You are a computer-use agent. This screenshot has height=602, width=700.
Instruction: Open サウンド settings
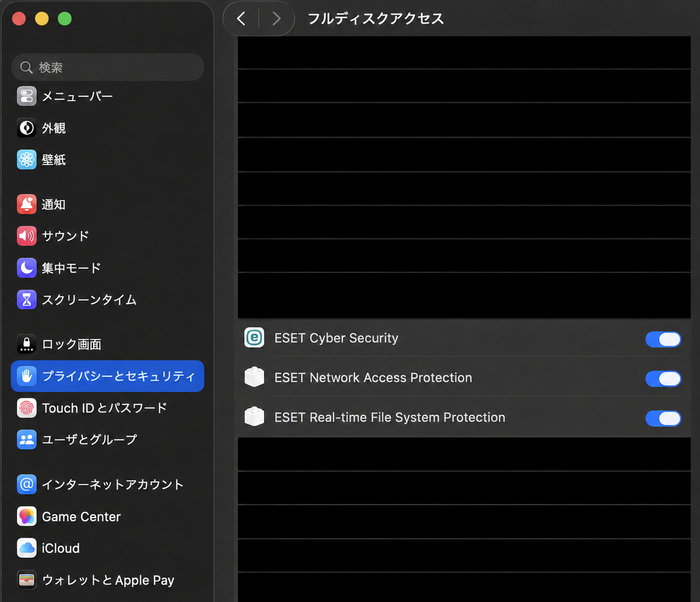click(x=66, y=236)
